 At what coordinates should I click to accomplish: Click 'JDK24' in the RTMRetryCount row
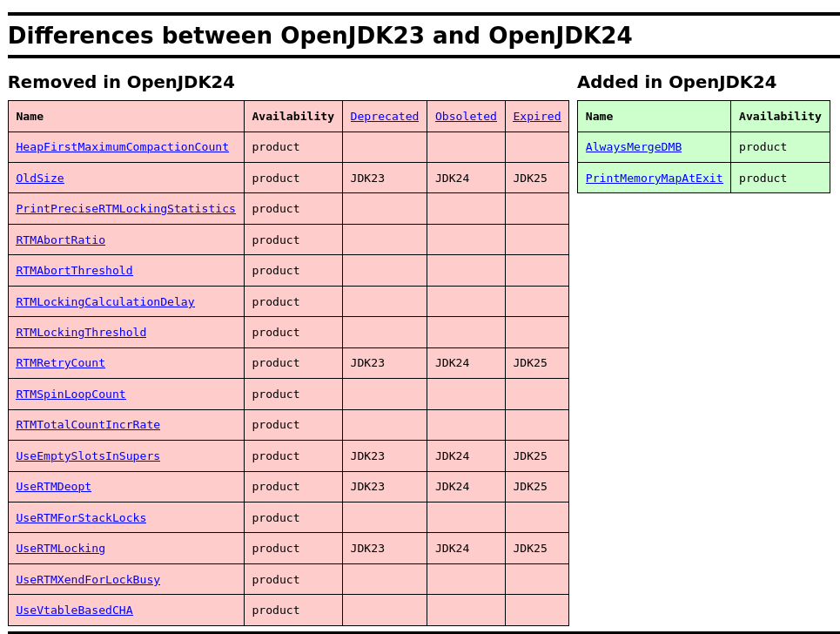[x=452, y=363]
